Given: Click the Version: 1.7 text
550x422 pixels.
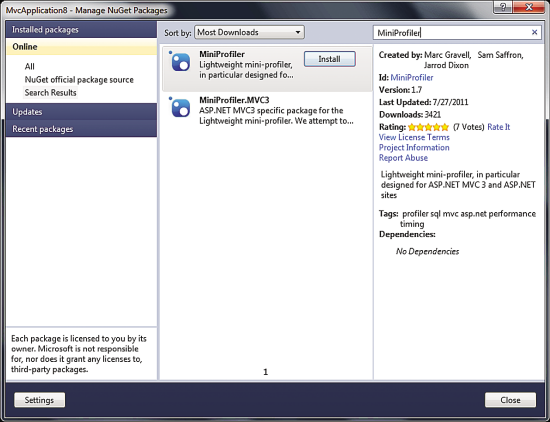Looking at the screenshot, I should coord(400,90).
